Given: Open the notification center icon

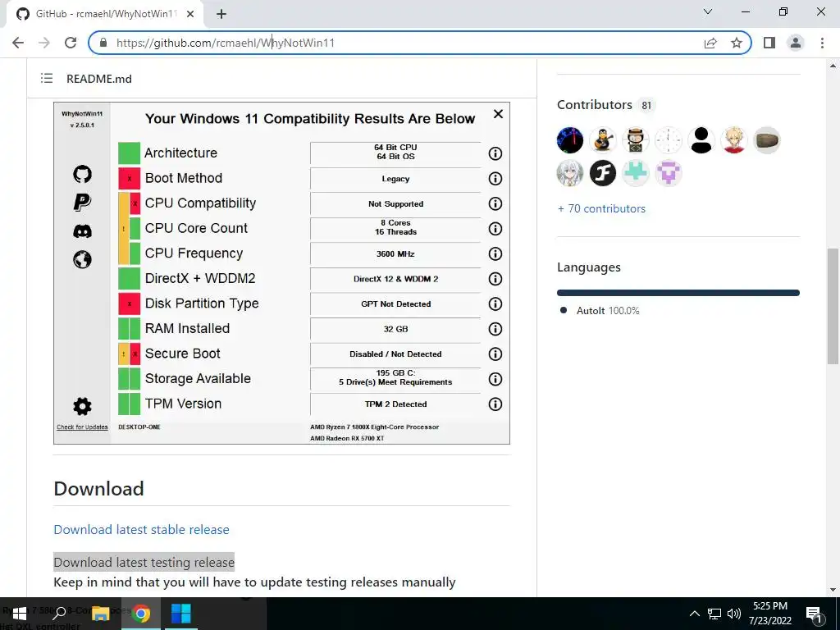Looking at the screenshot, I should pyautogui.click(x=814, y=615).
